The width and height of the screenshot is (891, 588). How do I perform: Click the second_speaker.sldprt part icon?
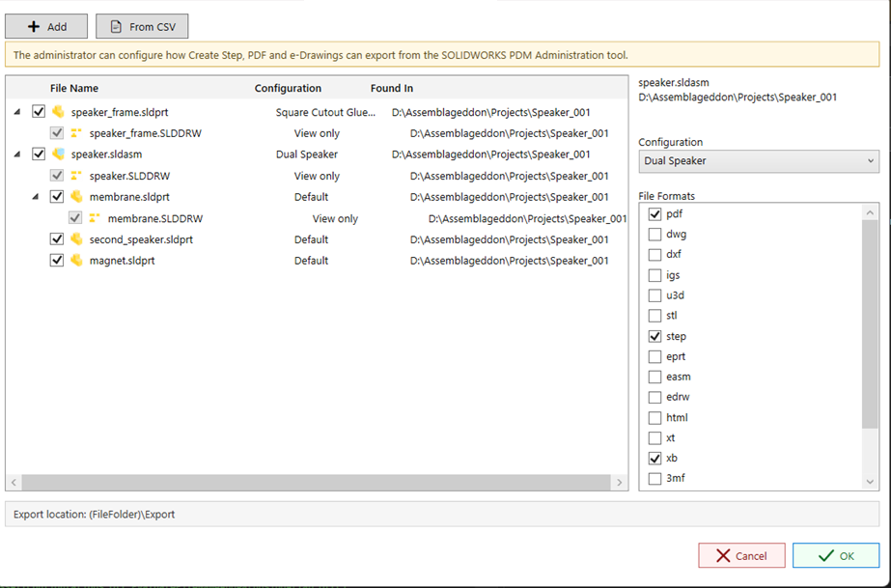coord(76,239)
